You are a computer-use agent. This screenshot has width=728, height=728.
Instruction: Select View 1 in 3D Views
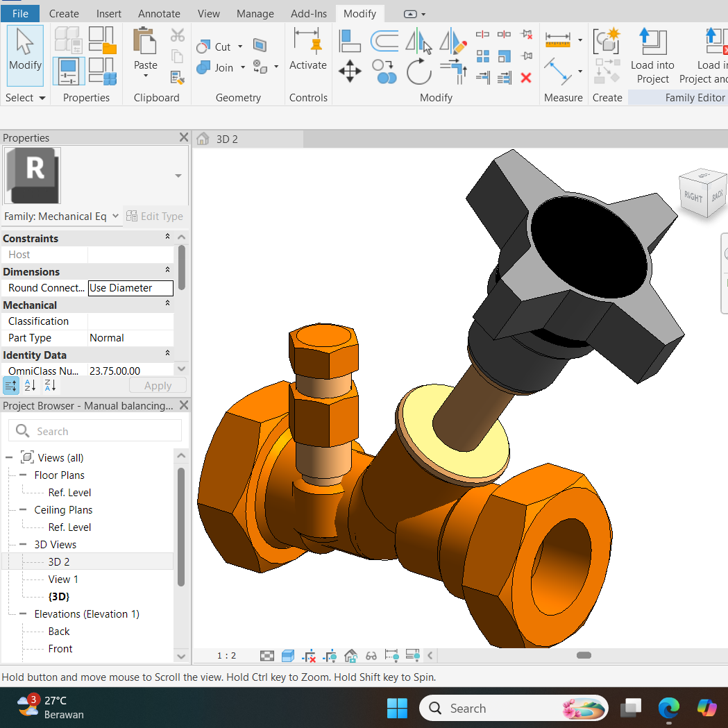pos(63,579)
